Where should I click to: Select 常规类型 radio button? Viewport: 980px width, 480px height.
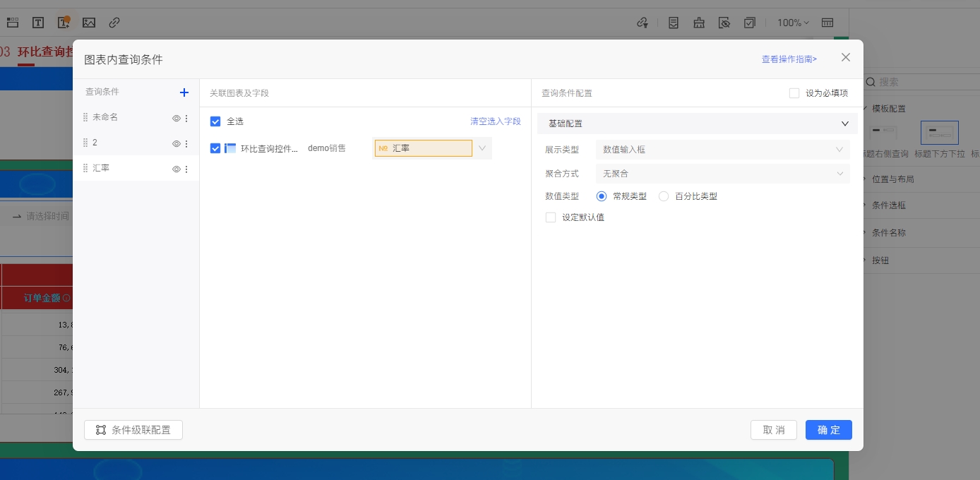pos(602,196)
